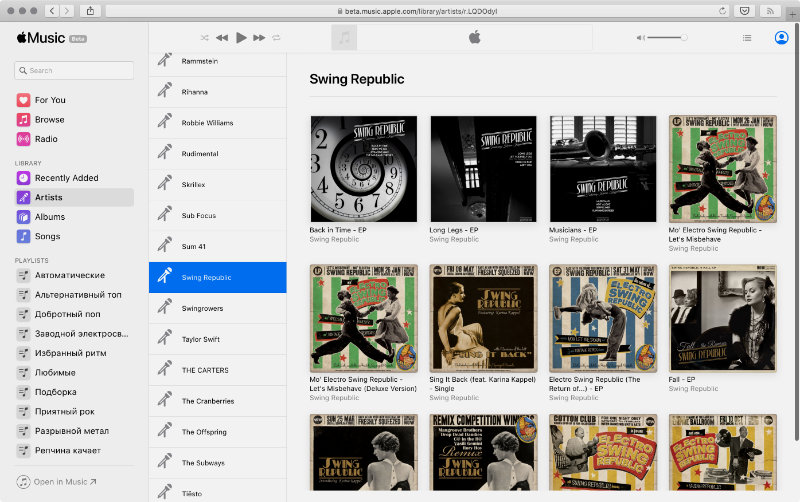Select artist Rammstein
800x502 pixels.
click(218, 61)
